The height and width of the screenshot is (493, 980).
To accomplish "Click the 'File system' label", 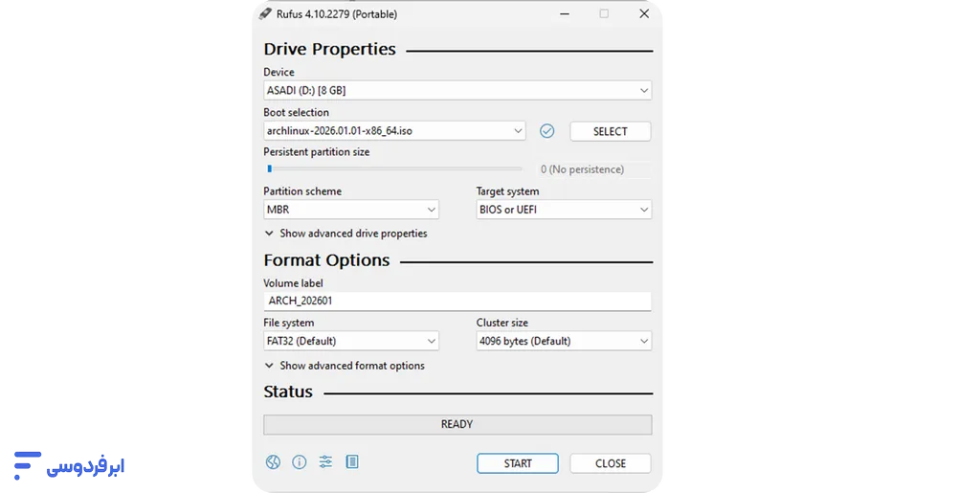I will pyautogui.click(x=289, y=323).
